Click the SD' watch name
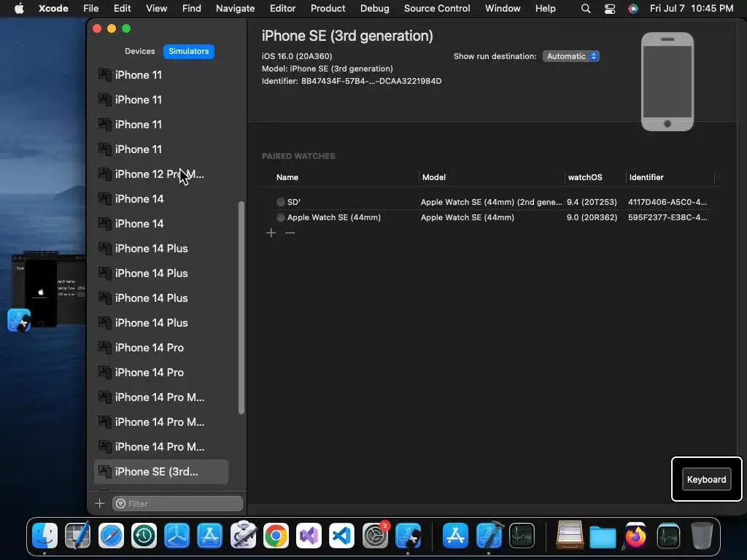The width and height of the screenshot is (747, 560). [x=294, y=202]
